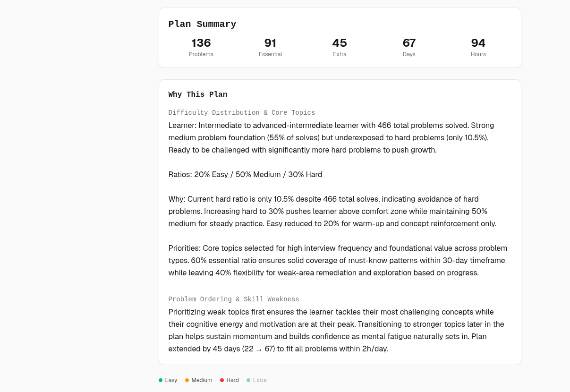This screenshot has height=392, width=570.
Task: Toggle the Extra legend label
Action: click(260, 380)
